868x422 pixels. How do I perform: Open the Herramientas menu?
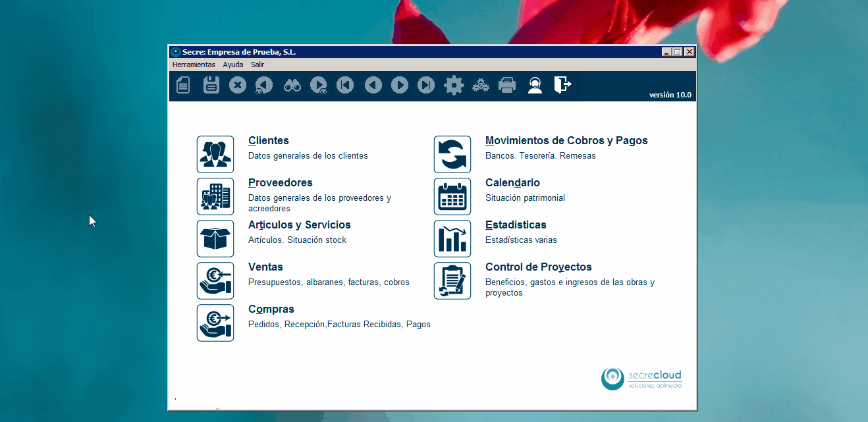pos(194,65)
